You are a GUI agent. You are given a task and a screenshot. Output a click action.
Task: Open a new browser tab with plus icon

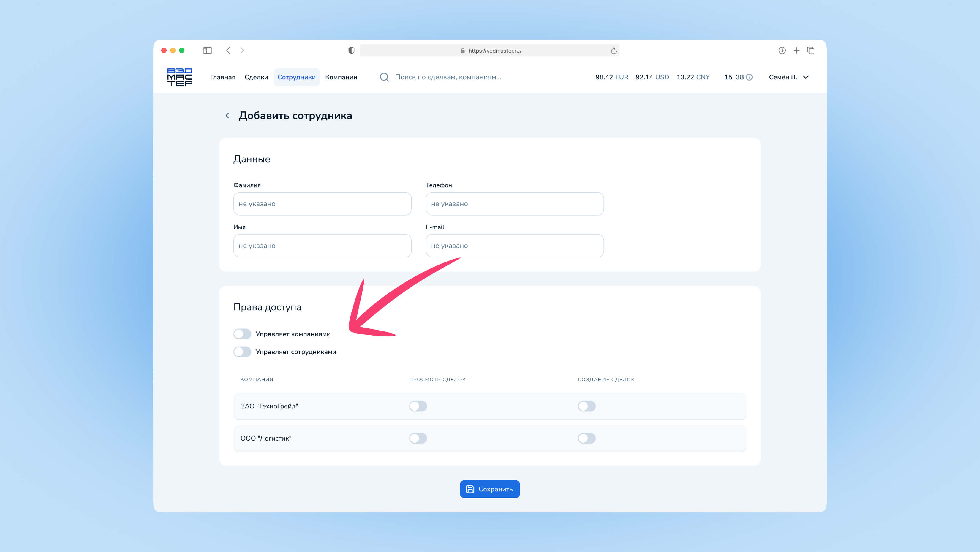796,51
